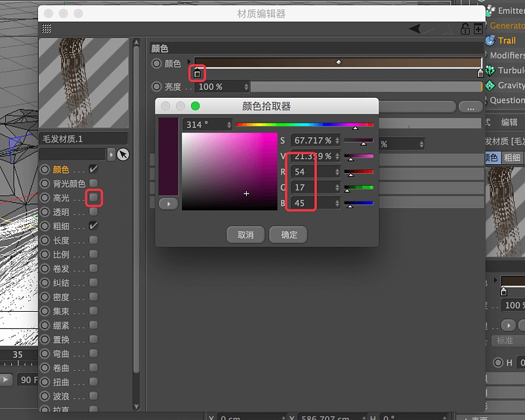
Task: Enable the 卷发 channel checkbox
Action: [x=94, y=268]
